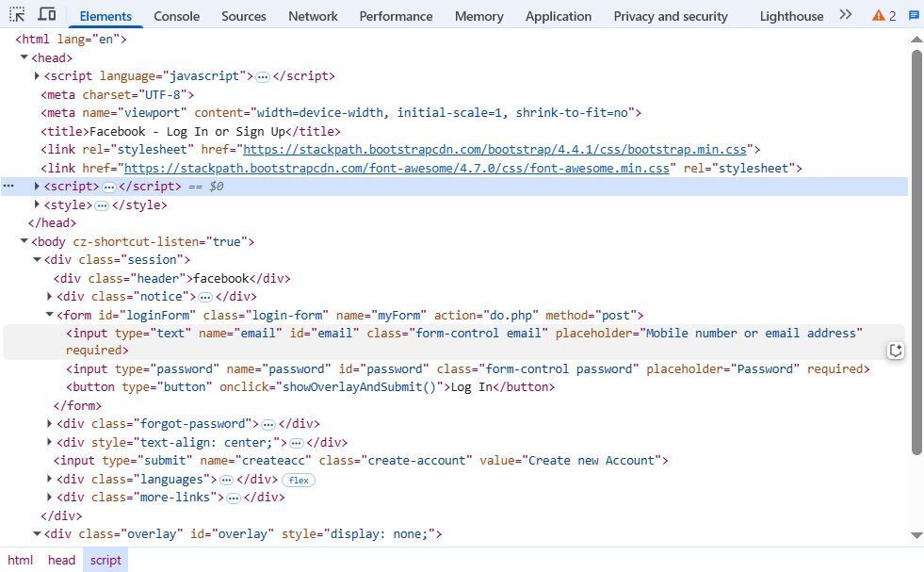Image resolution: width=924 pixels, height=572 pixels.
Task: Expand the selected script node arrow
Action: click(x=37, y=186)
